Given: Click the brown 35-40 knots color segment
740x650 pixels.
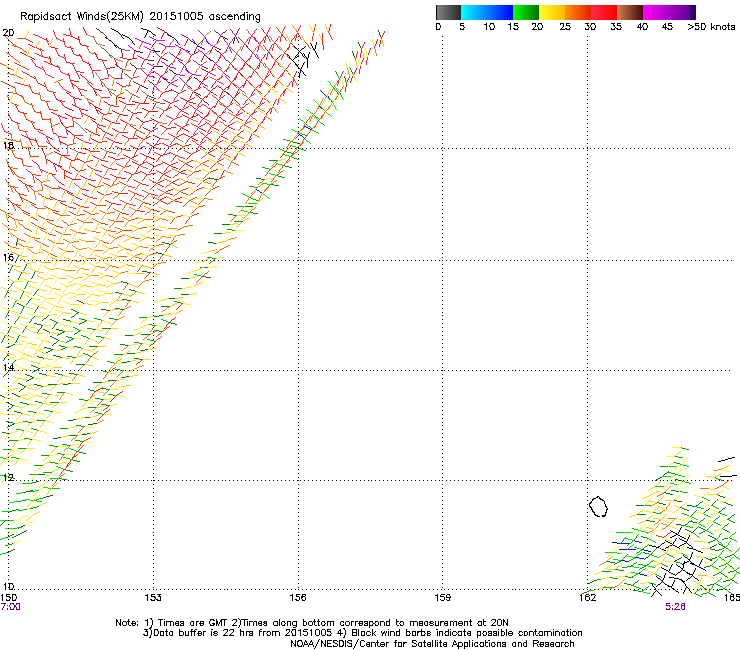Looking at the screenshot, I should 630,12.
